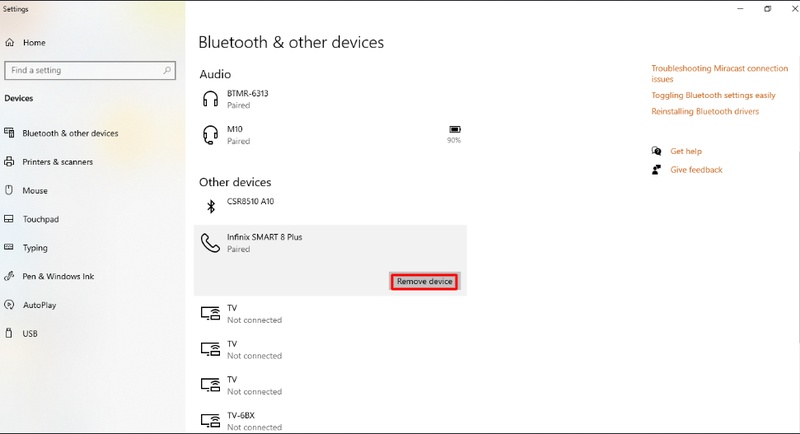Click the search magnifier in Find a setting
The width and height of the screenshot is (800, 434).
pyautogui.click(x=167, y=70)
